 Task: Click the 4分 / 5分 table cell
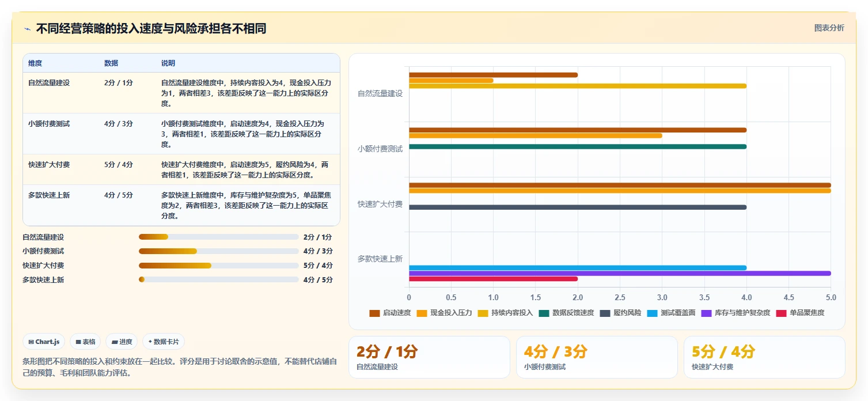point(119,195)
